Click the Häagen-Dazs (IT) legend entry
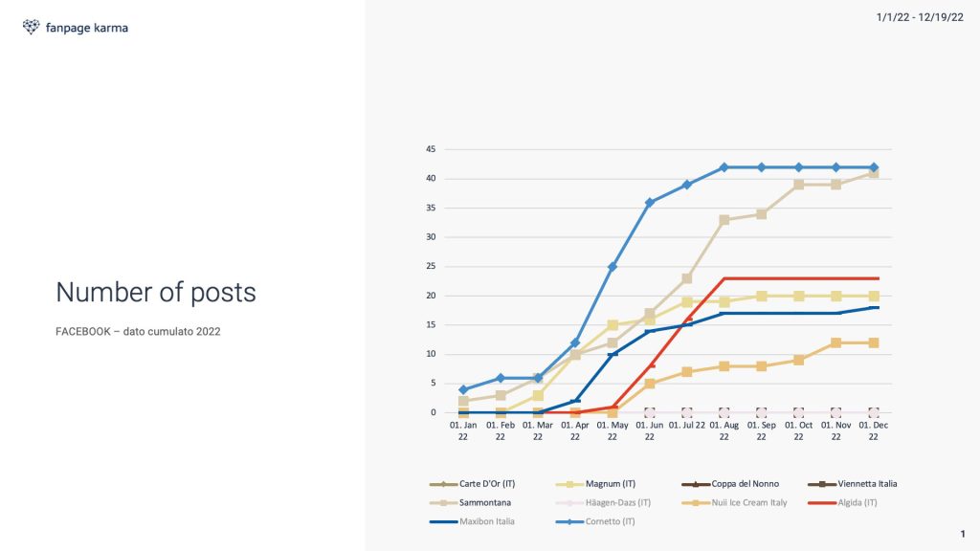Image resolution: width=980 pixels, height=551 pixels. 603,502
